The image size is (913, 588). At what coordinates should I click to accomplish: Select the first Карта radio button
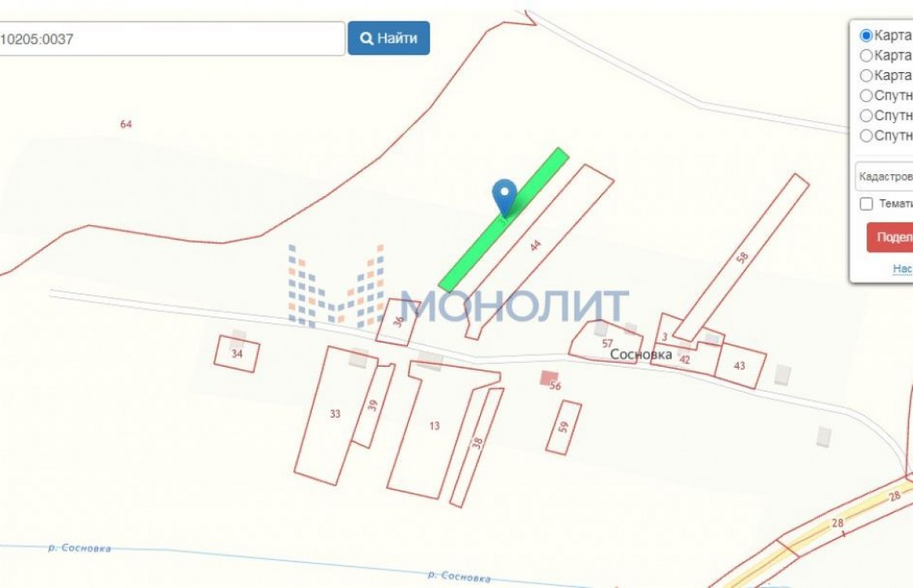pos(866,35)
